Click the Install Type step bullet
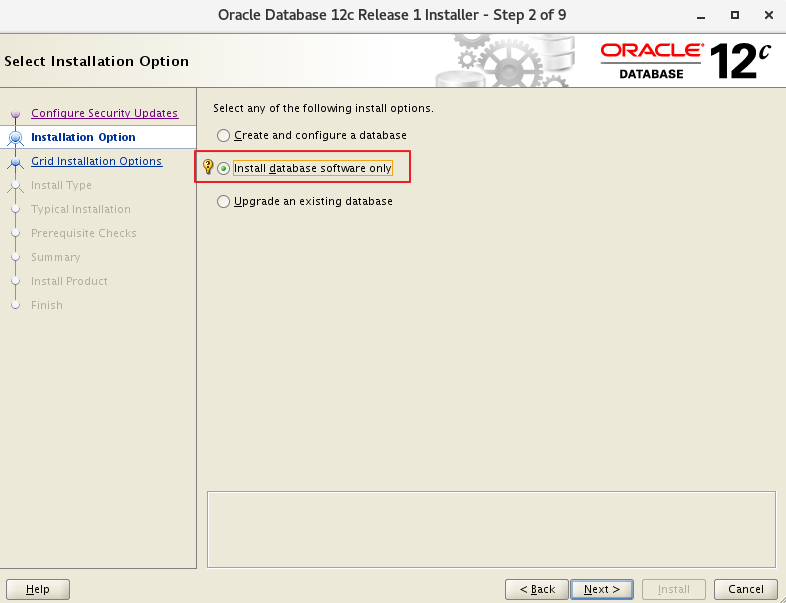Screen dimensions: 786x603 pyautogui.click(x=16, y=186)
